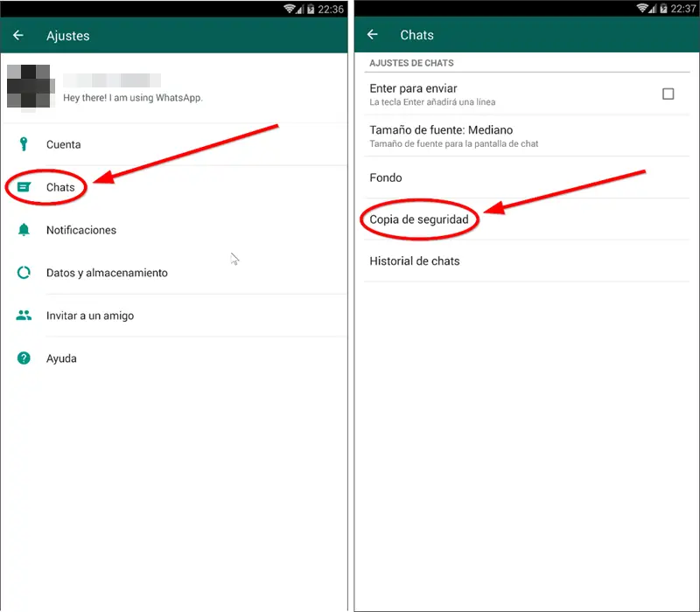Tap the chat bubble icon beside Chats
Screen dimensions: 700x612
click(24, 187)
